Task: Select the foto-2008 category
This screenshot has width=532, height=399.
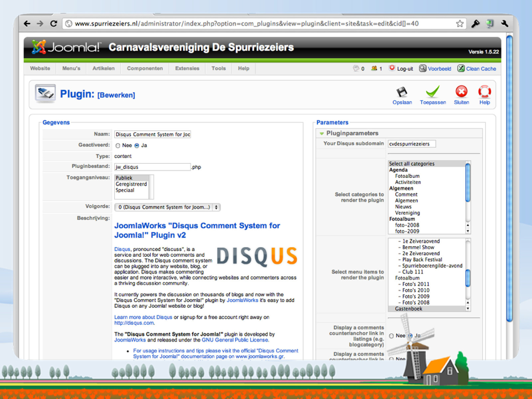Action: pos(407,225)
